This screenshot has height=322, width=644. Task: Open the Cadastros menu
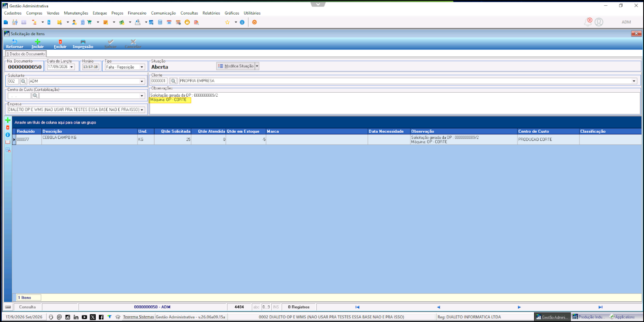pos(13,13)
